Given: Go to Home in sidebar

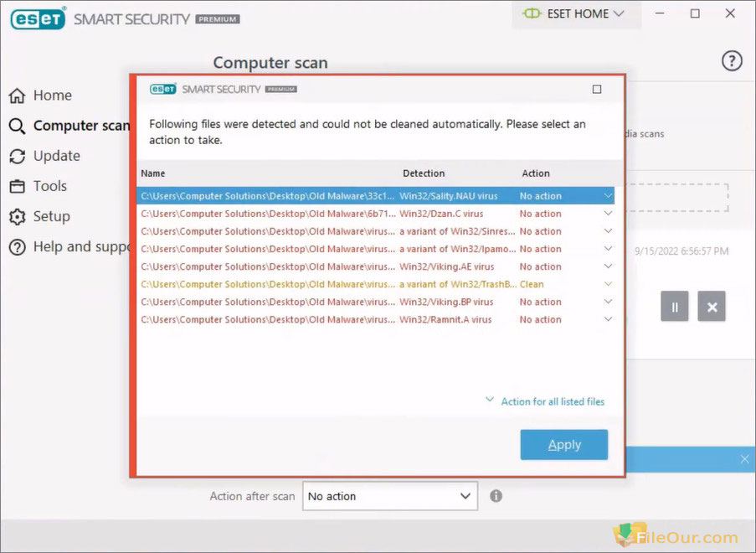Looking at the screenshot, I should (52, 96).
